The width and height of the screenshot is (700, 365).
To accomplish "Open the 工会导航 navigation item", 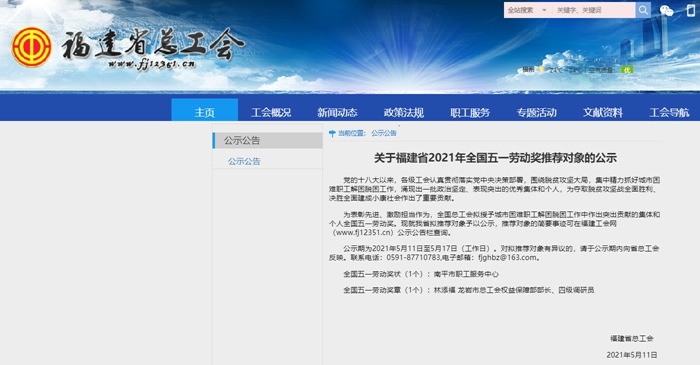I will [x=669, y=112].
